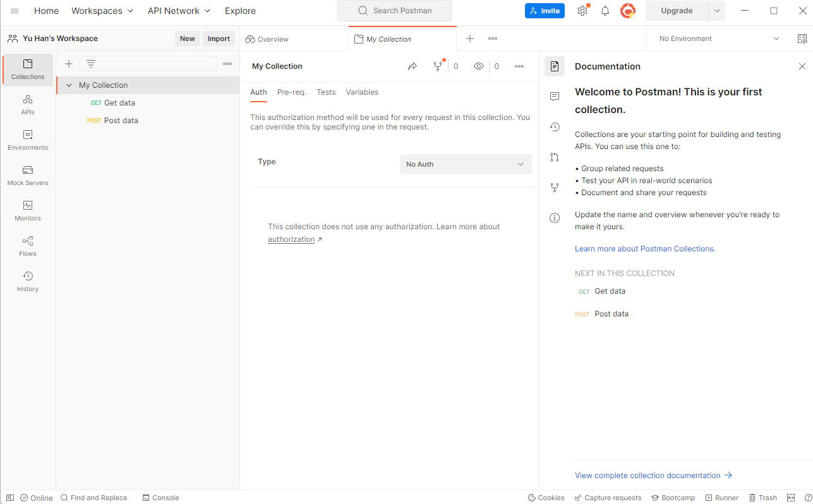The image size is (813, 504).
Task: Select the My Collection editor tab
Action: [x=402, y=39]
